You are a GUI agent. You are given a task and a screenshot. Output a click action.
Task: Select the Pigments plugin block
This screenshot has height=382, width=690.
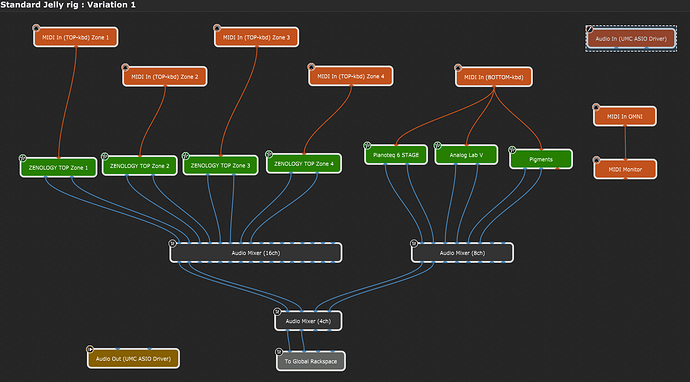[541, 159]
